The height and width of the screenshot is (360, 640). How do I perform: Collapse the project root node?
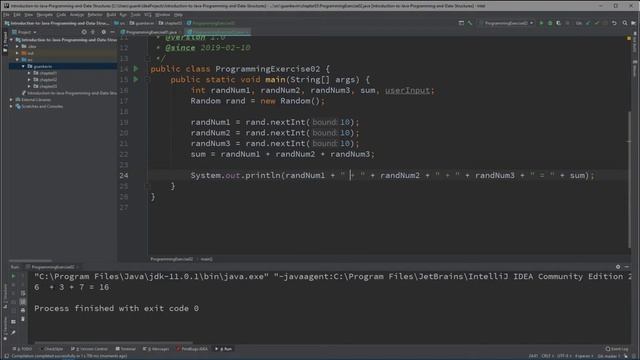[11, 40]
